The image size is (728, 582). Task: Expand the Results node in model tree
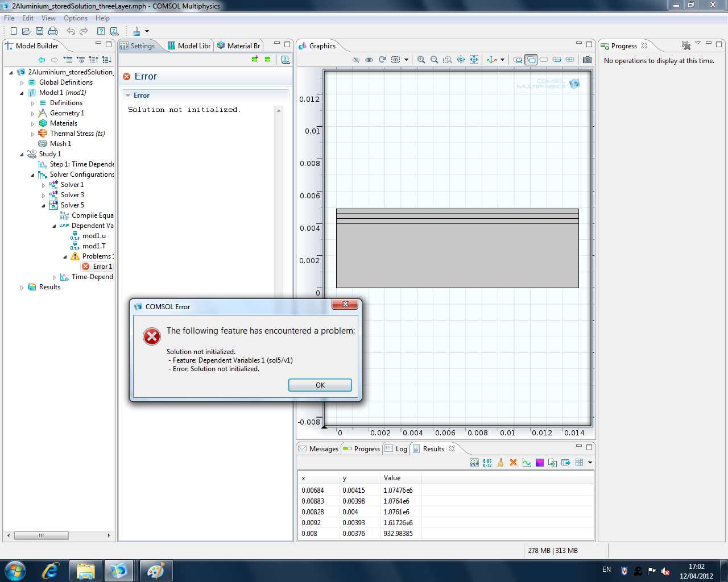tap(22, 288)
